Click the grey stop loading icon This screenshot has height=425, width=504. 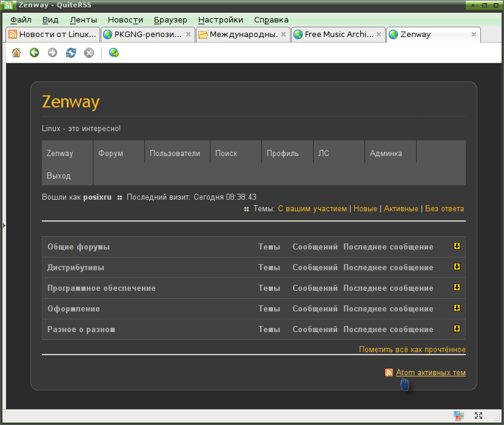click(89, 52)
